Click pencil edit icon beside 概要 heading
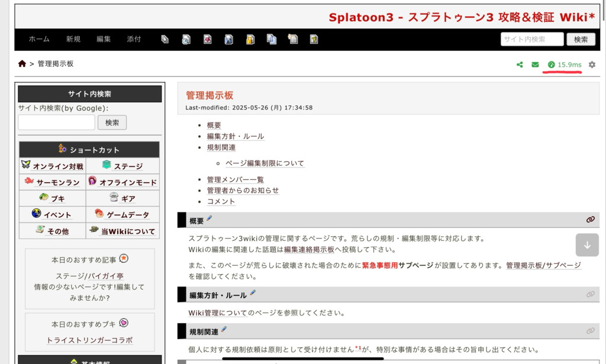Screen dimensions: 606x364 pyautogui.click(x=209, y=219)
